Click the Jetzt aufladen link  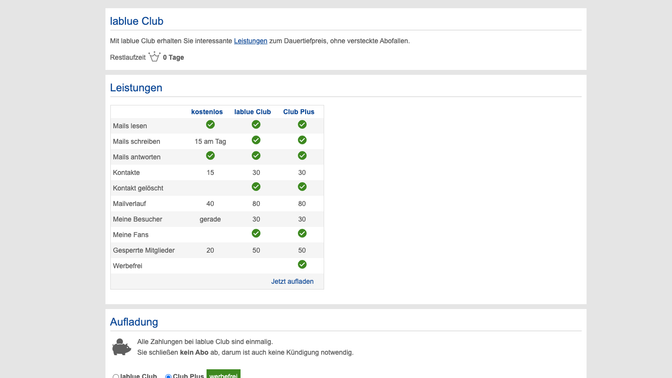[x=292, y=282]
